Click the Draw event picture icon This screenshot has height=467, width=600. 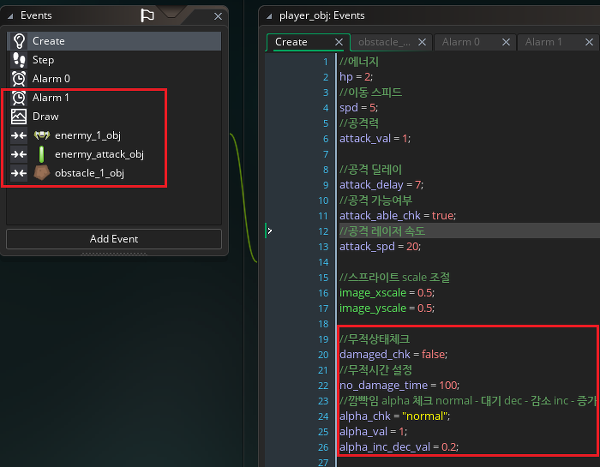(19, 116)
